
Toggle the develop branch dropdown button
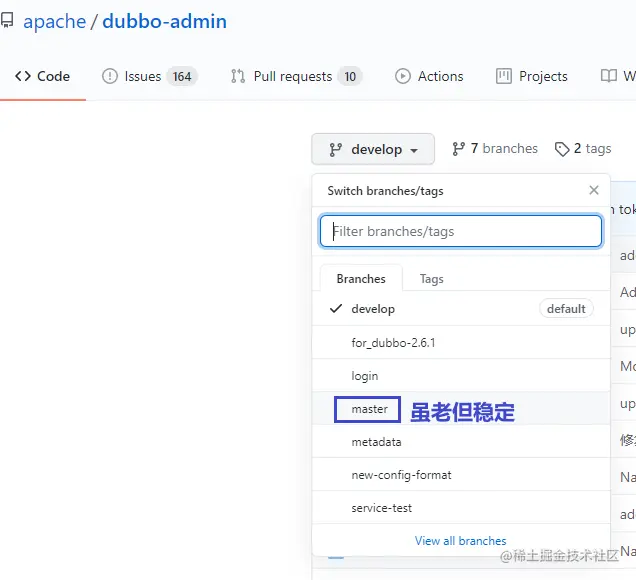point(373,149)
